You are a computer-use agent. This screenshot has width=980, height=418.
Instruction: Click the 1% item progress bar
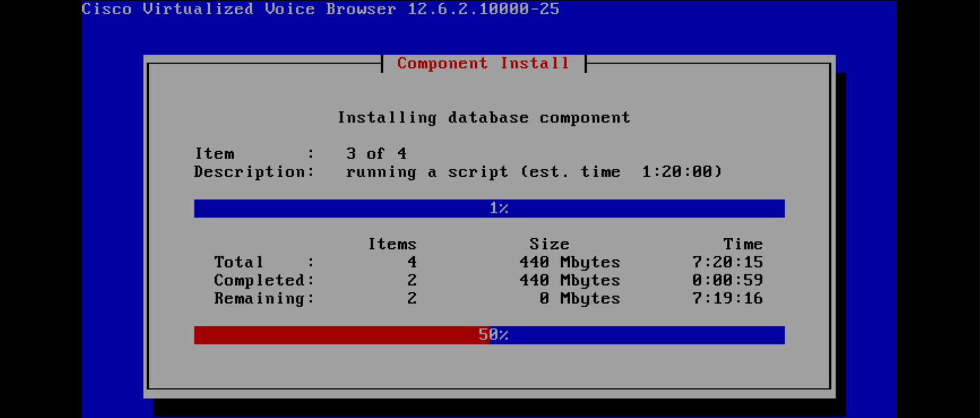489,208
